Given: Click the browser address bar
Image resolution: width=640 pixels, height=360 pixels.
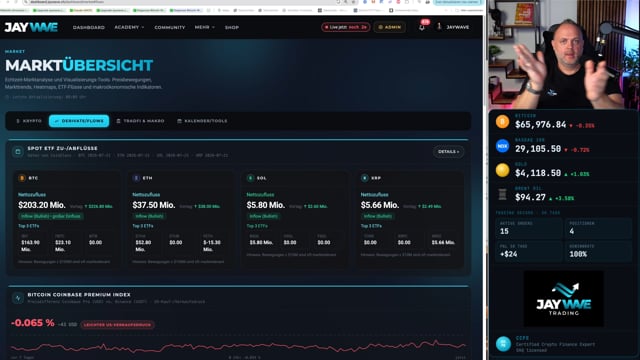Looking at the screenshot, I should 180,2.
